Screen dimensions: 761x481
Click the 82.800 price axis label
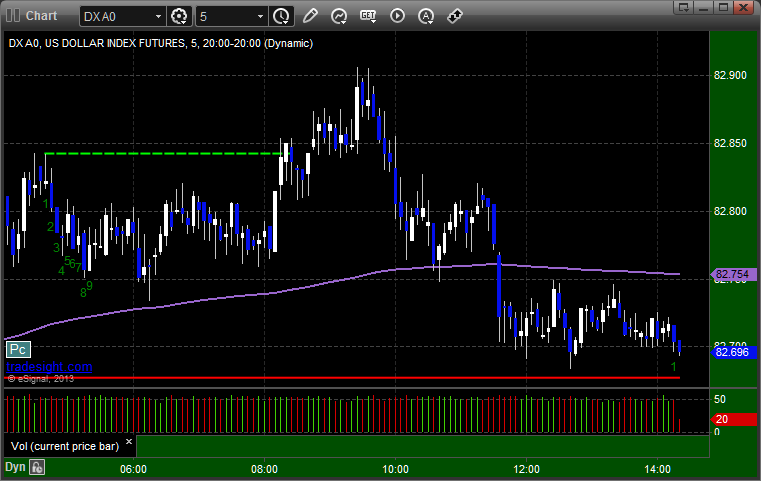point(730,211)
